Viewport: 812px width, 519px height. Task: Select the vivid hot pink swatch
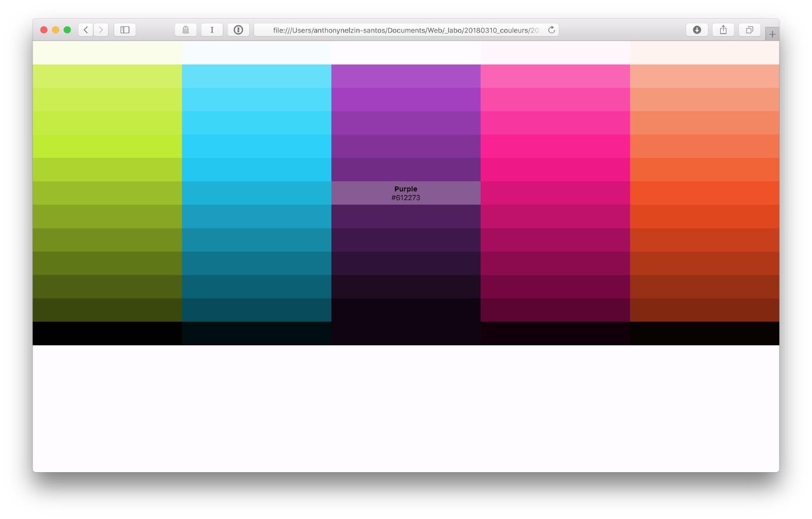555,146
